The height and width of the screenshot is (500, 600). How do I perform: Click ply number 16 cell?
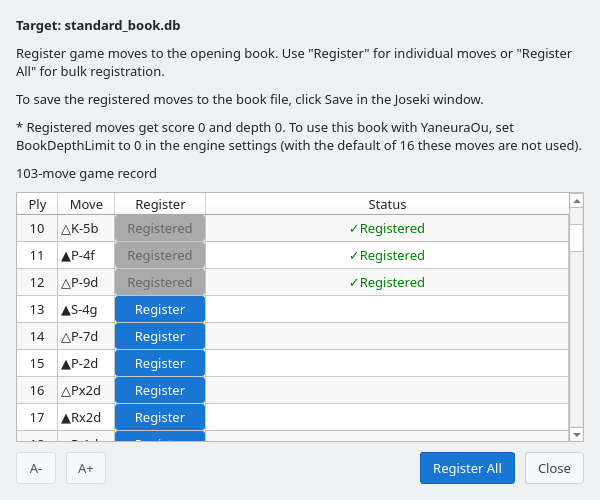coord(37,390)
